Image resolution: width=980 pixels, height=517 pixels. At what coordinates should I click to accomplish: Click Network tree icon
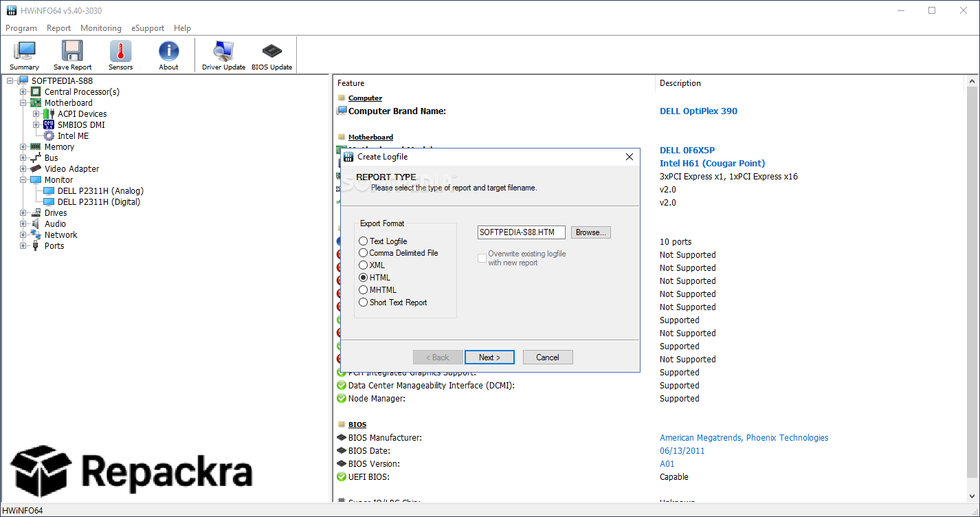pos(36,235)
